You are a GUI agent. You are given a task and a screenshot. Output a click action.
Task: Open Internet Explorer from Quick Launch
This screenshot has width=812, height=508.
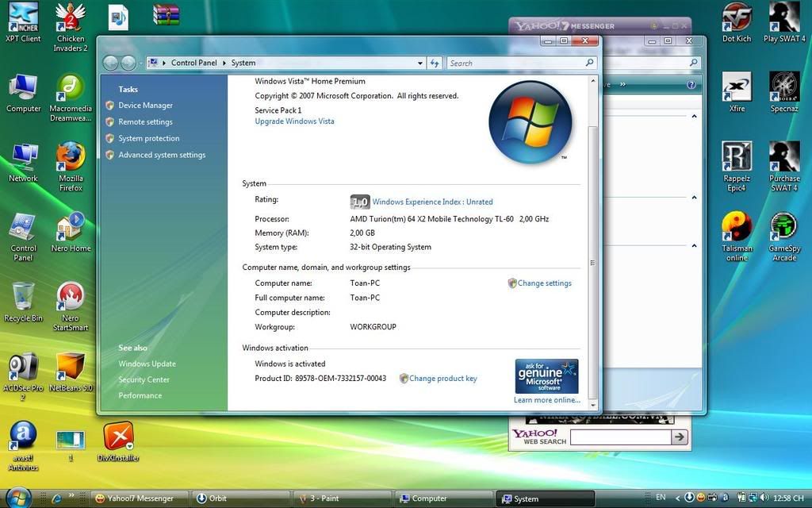tap(56, 498)
